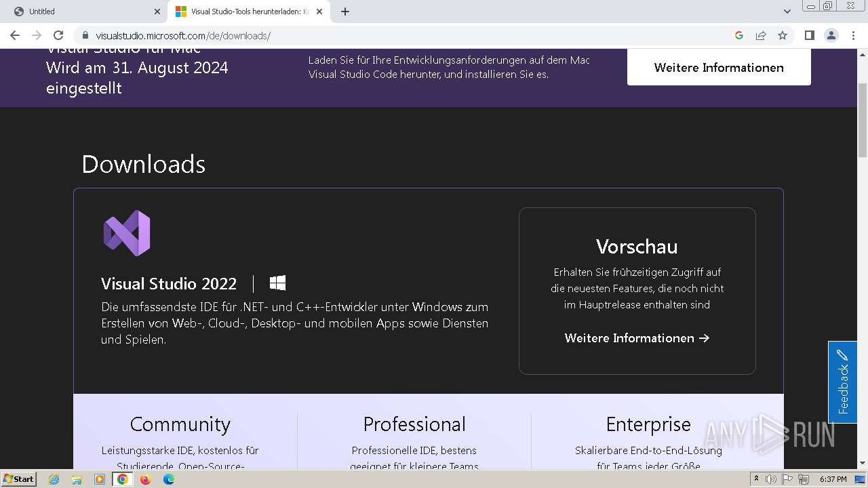868x488 pixels.
Task: Select the Visual Studio-Tools herunterladen tab
Action: click(250, 12)
